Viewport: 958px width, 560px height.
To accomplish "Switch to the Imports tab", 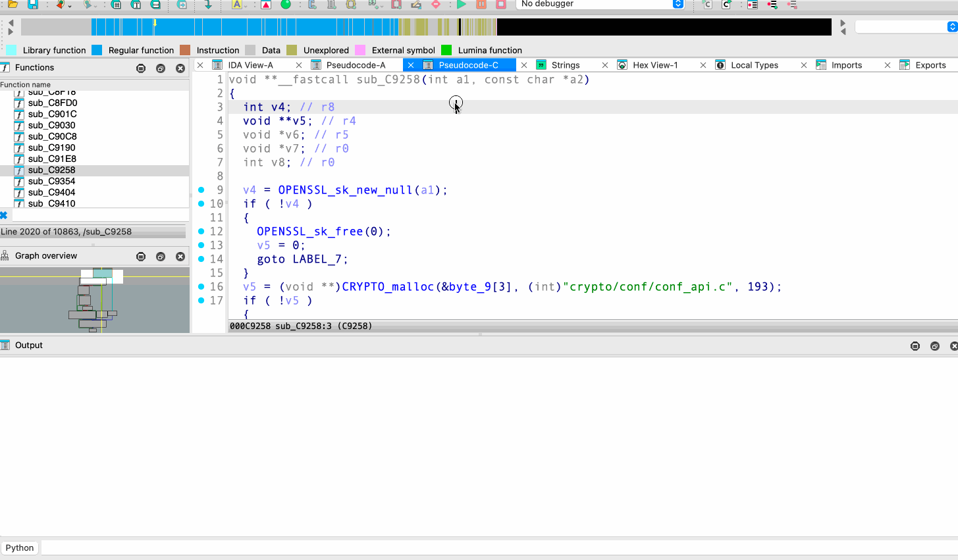I will point(847,65).
